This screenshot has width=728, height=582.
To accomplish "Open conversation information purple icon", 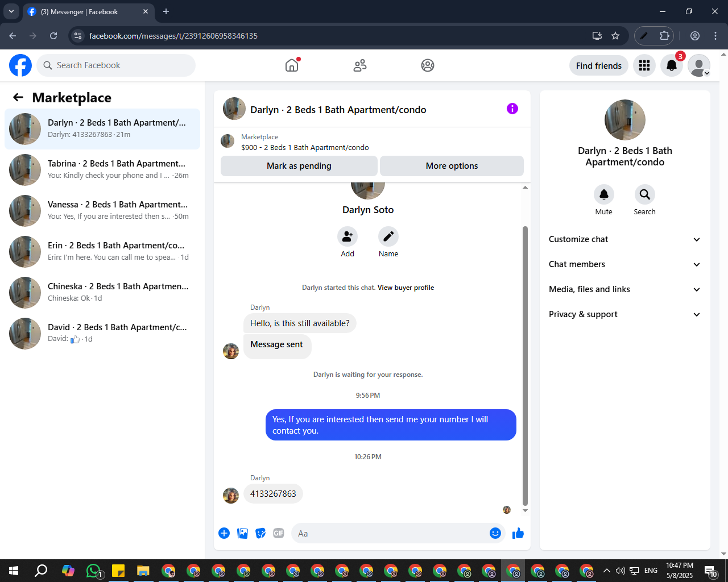I will [x=512, y=109].
